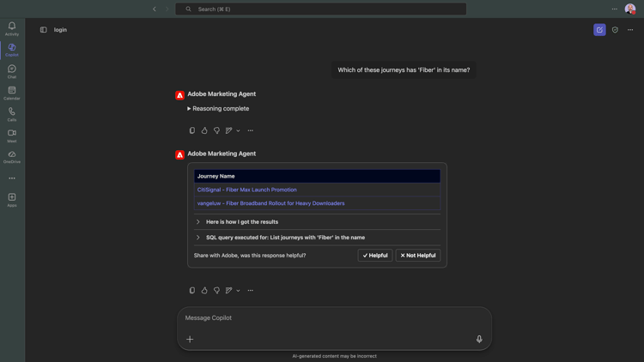Click the user question message bubble
Viewport: 644px width, 362px height.
point(404,70)
